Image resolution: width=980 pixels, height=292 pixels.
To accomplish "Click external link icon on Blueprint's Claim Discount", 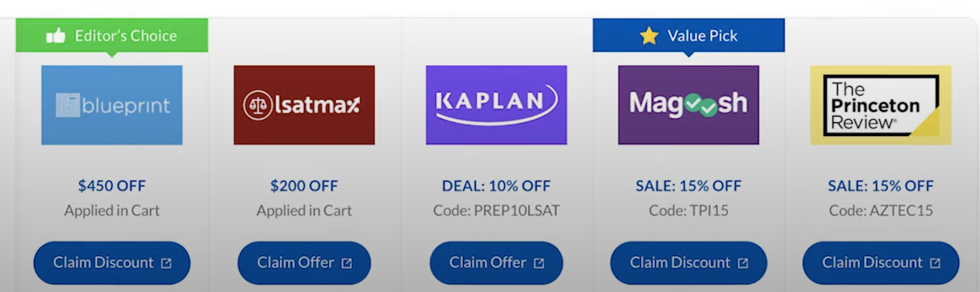I will (167, 263).
